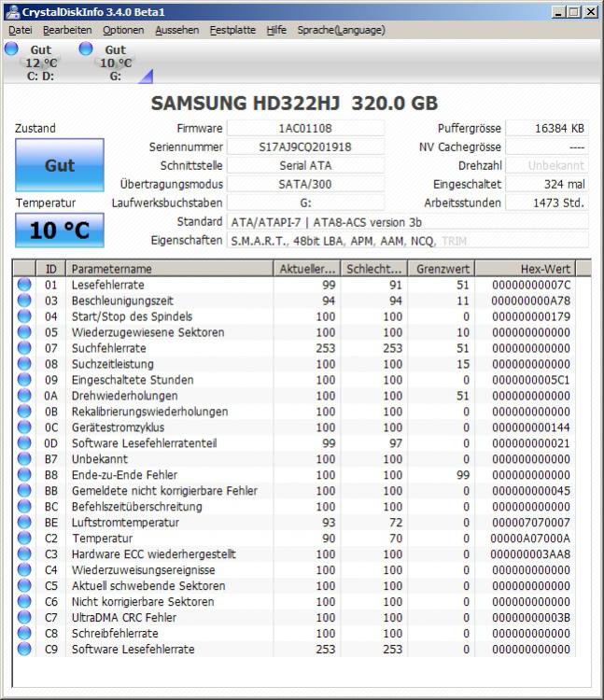Open the Optionen menu
Viewport: 604px width, 700px height.
123,31
